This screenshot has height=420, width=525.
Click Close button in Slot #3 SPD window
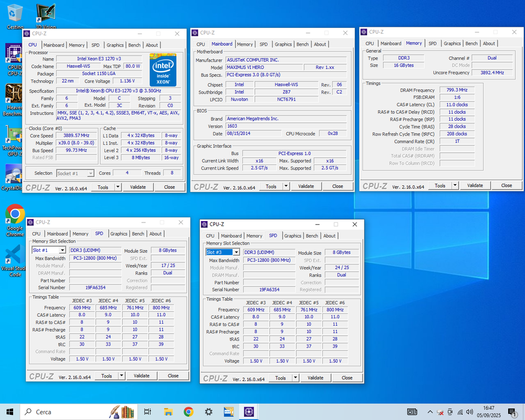[x=347, y=378]
